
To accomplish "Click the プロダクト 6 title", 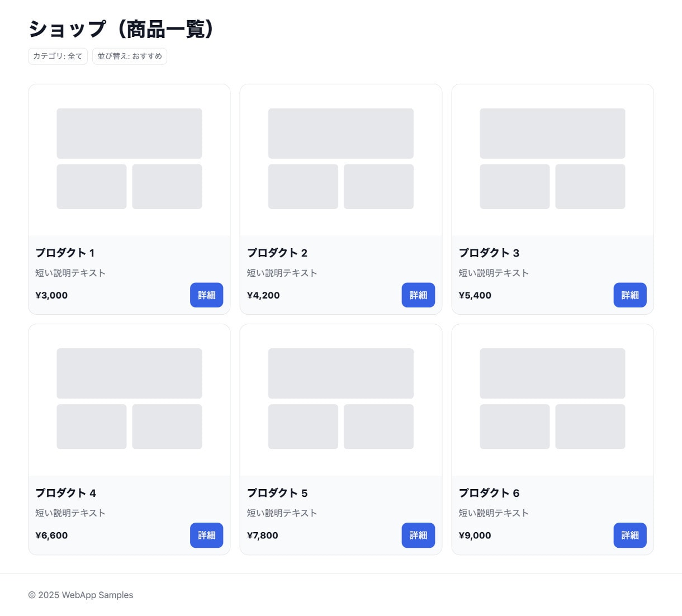I will [x=489, y=493].
